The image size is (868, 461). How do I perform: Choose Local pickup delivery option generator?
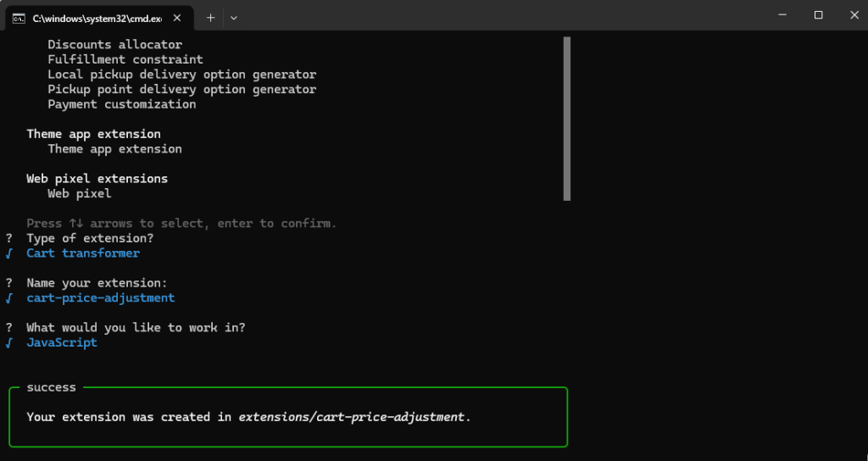coord(181,75)
